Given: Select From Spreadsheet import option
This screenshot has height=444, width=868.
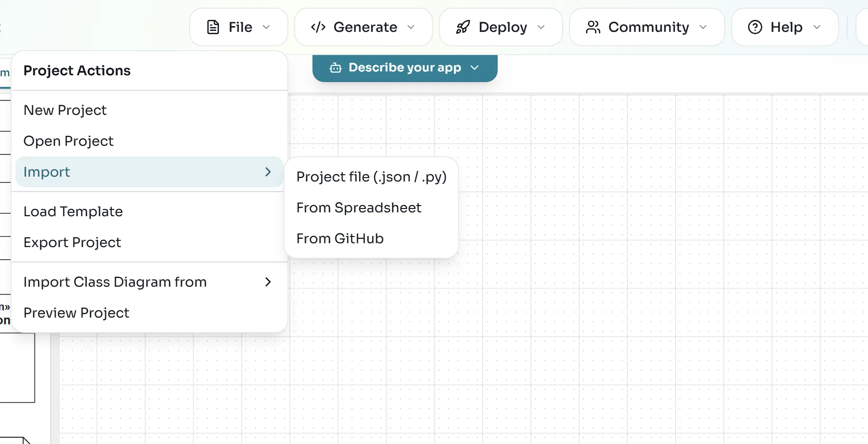Looking at the screenshot, I should coord(371,208).
